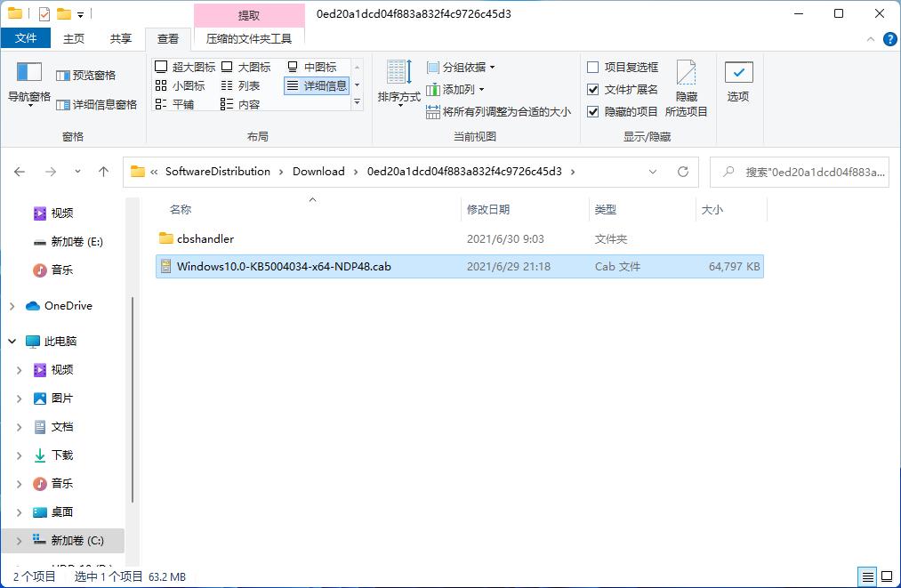Expand 此电脑 in the navigation pane
Image resolution: width=901 pixels, height=588 pixels.
pos(12,341)
